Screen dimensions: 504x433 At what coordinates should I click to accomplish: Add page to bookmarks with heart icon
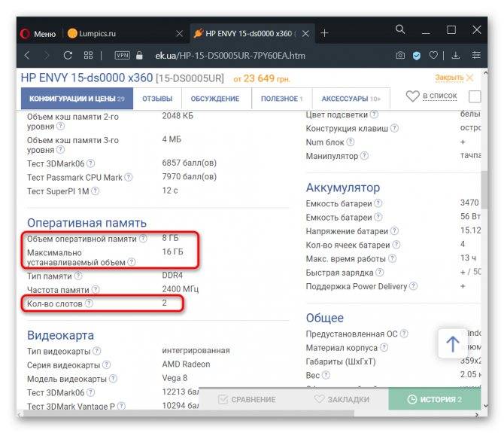pyautogui.click(x=433, y=55)
